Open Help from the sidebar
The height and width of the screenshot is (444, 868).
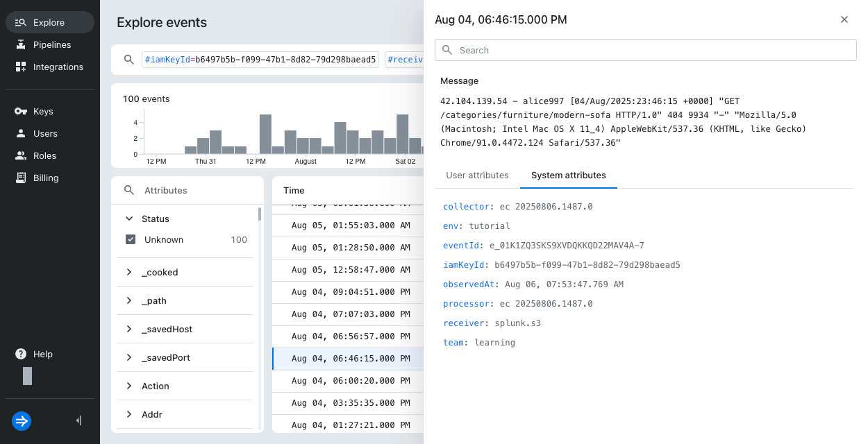pos(50,354)
